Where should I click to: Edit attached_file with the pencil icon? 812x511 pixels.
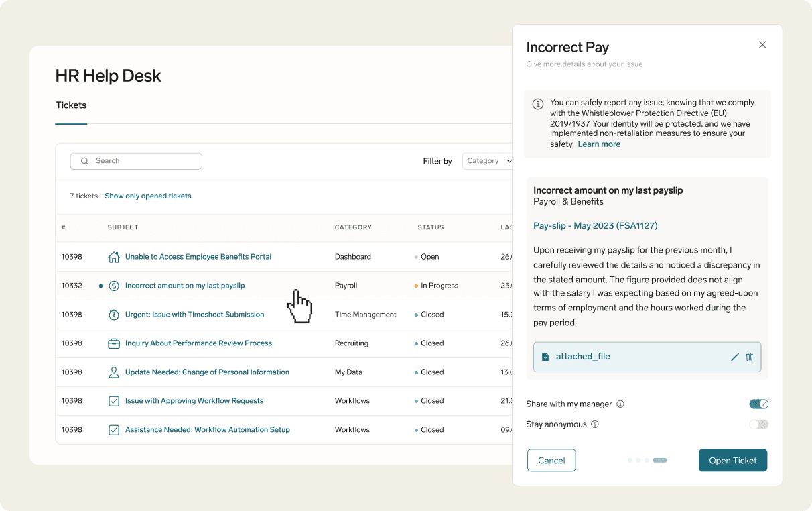735,357
